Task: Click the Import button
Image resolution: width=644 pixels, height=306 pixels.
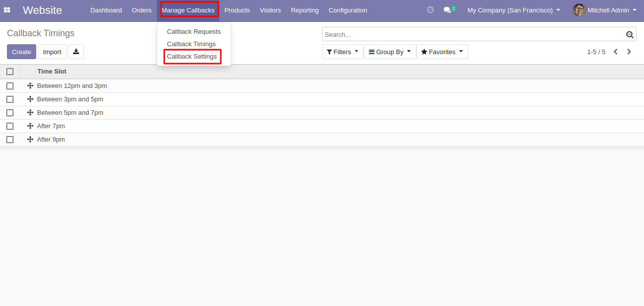Action: pos(52,51)
